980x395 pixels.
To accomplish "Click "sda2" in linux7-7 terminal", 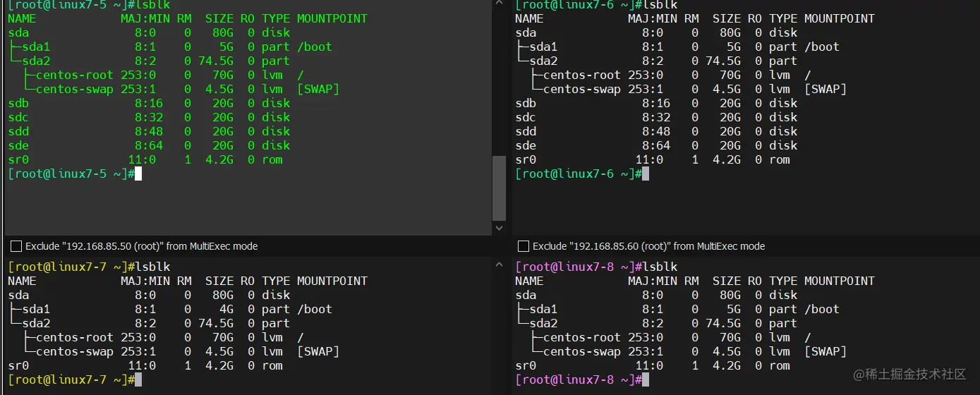I will click(x=36, y=323).
